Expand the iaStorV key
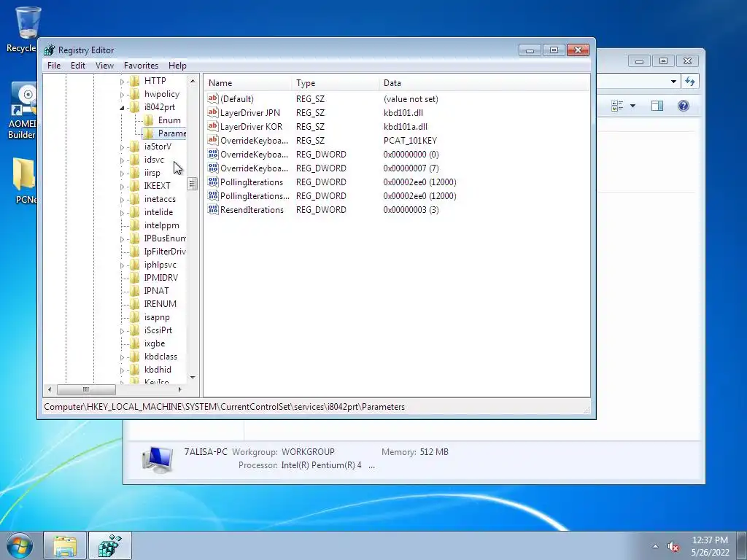Image resolution: width=747 pixels, height=560 pixels. (x=122, y=147)
